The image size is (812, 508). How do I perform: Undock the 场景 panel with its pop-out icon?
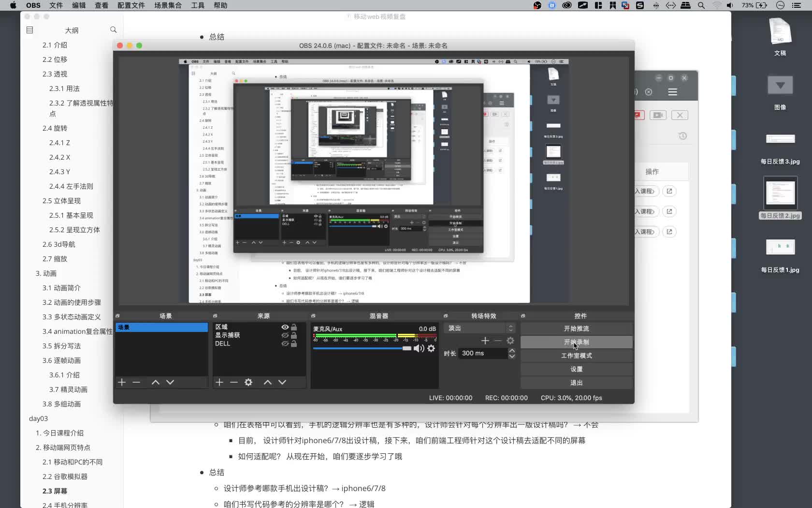pos(117,316)
